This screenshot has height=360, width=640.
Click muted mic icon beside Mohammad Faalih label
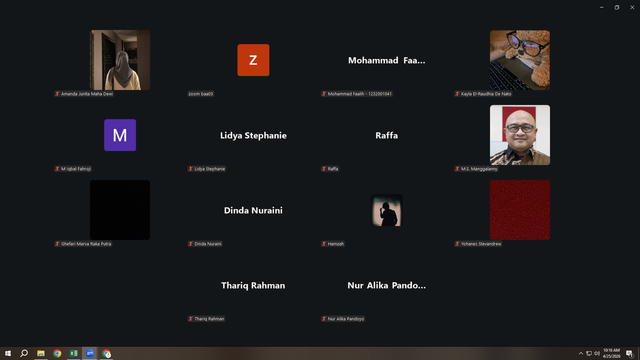coord(324,94)
